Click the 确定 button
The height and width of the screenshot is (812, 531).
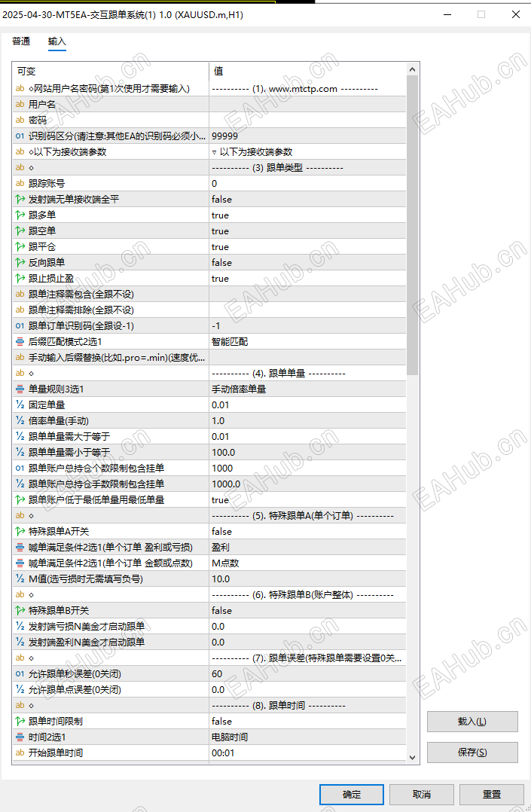(351, 794)
